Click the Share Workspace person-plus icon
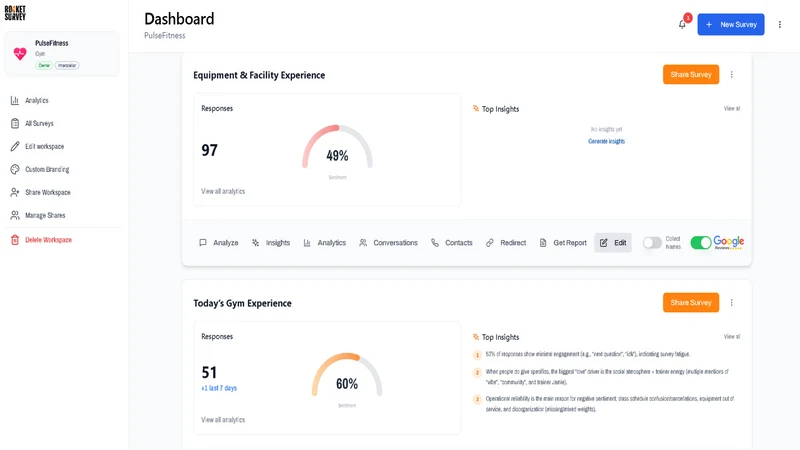The height and width of the screenshot is (450, 800). coord(15,192)
